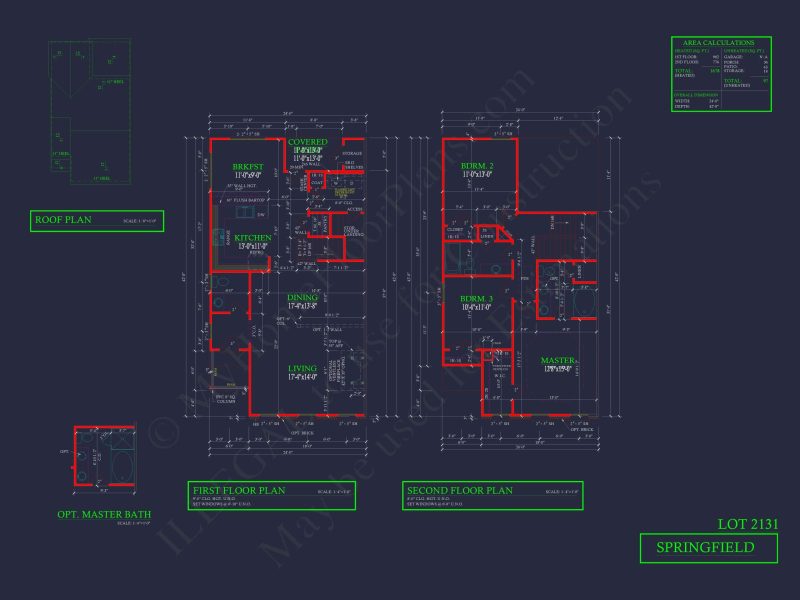Click the OPT. MASTER BATH label
The image size is (800, 600).
click(x=104, y=514)
